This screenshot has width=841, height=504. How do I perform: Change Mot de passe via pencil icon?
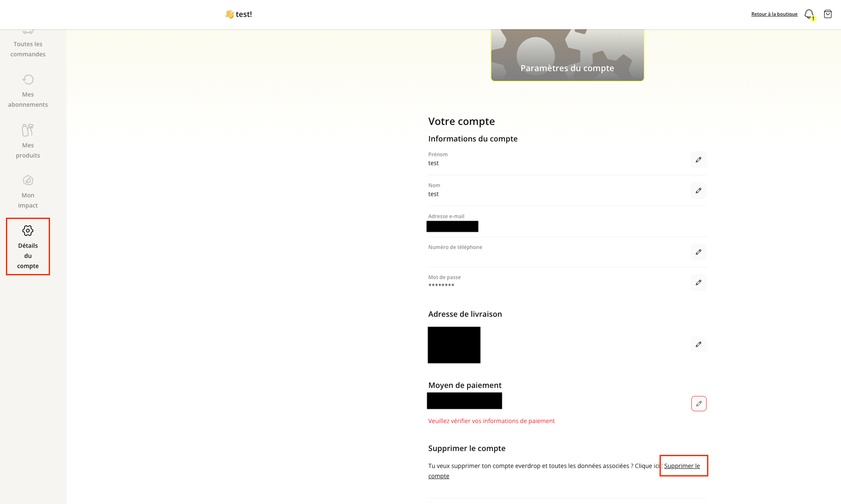[698, 282]
